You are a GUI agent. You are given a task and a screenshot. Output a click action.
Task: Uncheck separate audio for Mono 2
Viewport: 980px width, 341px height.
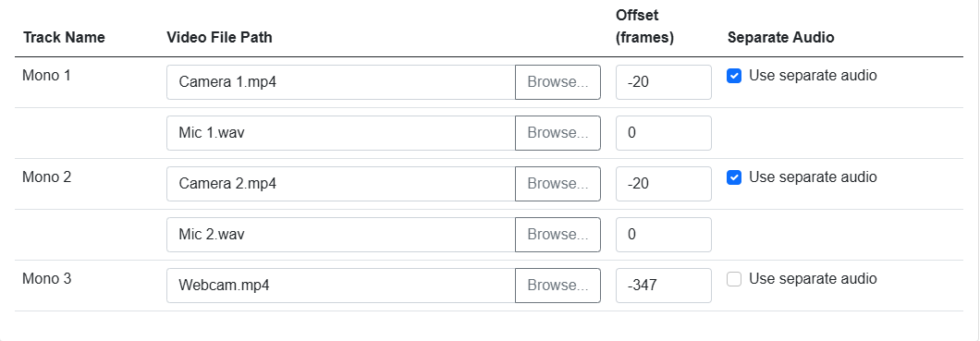click(734, 178)
